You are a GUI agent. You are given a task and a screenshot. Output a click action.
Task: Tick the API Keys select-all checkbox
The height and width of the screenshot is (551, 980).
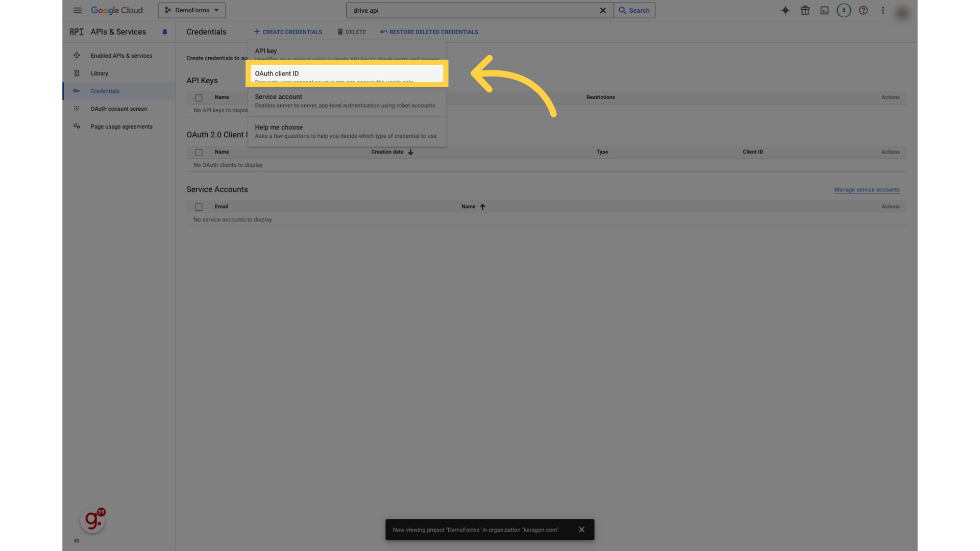pyautogui.click(x=199, y=98)
